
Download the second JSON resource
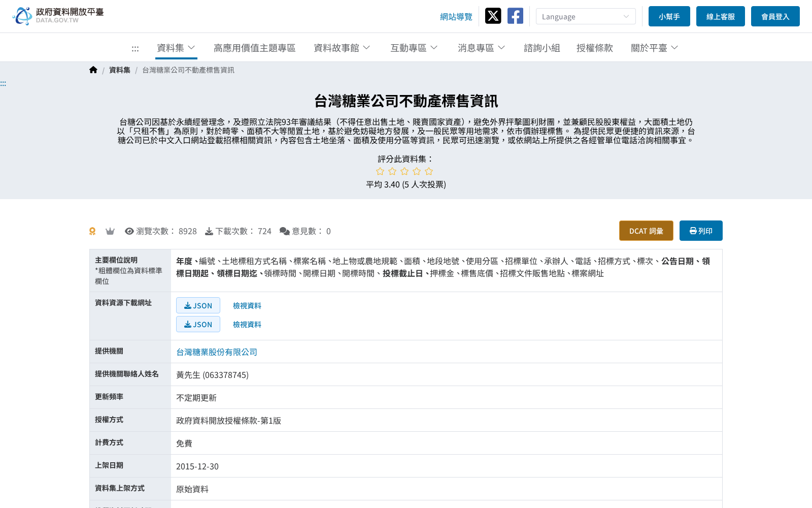click(198, 324)
